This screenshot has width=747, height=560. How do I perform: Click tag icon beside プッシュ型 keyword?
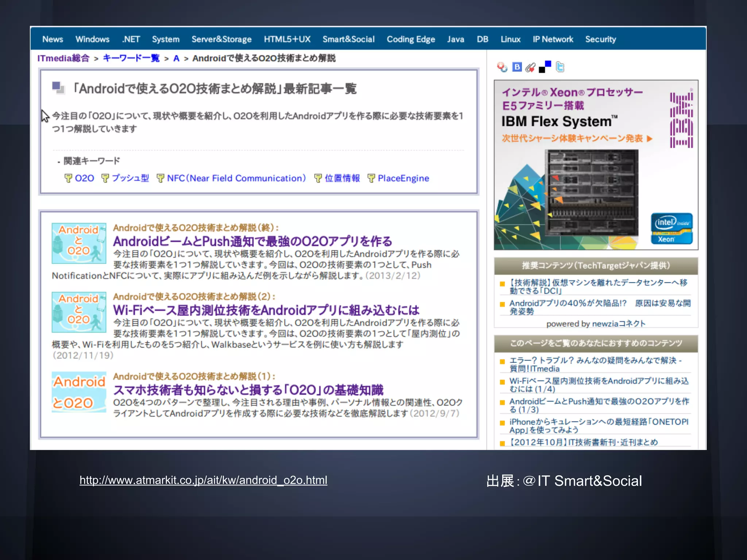[105, 178]
